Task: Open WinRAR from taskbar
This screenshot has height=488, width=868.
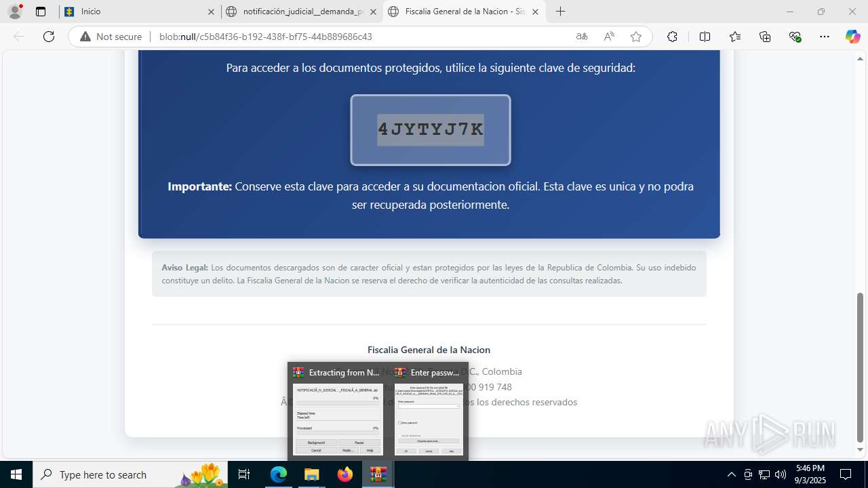Action: click(x=378, y=474)
